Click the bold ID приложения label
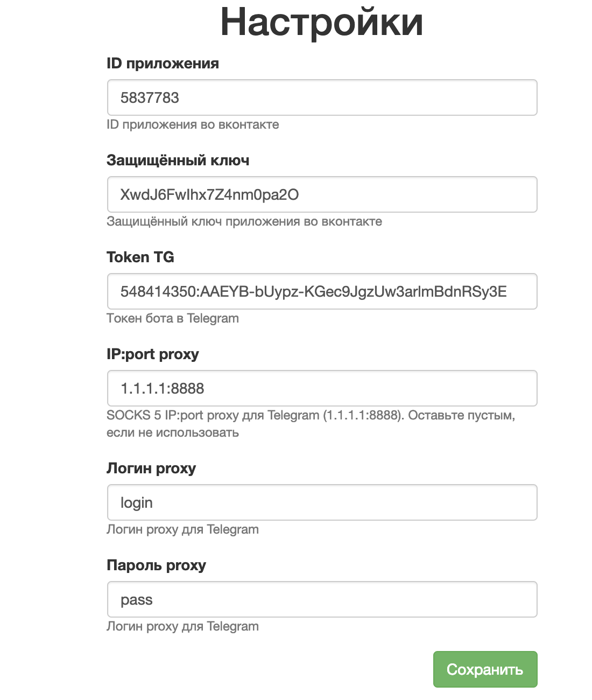Viewport: 592px width, 700px height. (163, 64)
